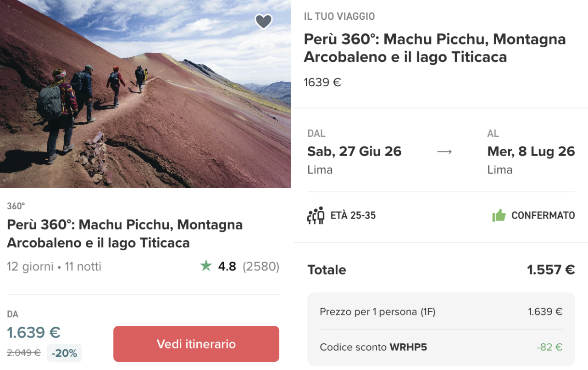Click the green star rating icon
This screenshot has width=588, height=370.
click(x=206, y=266)
